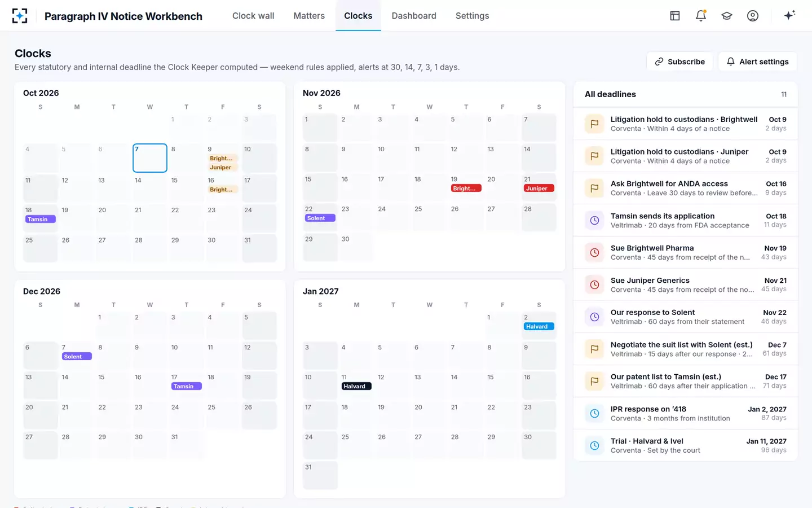Click the Solent event on Dec 7
Screen dimensions: 812x508
coord(77,357)
